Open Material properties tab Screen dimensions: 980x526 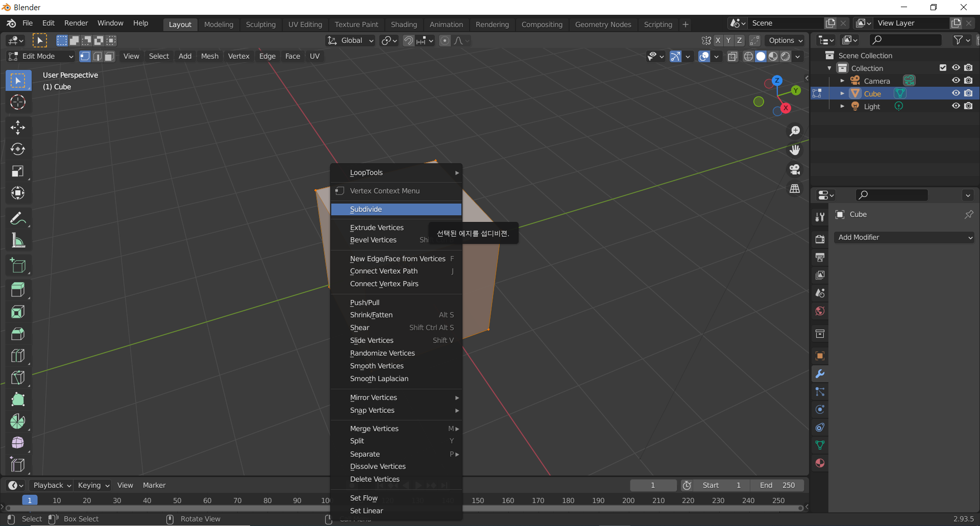pos(820,463)
